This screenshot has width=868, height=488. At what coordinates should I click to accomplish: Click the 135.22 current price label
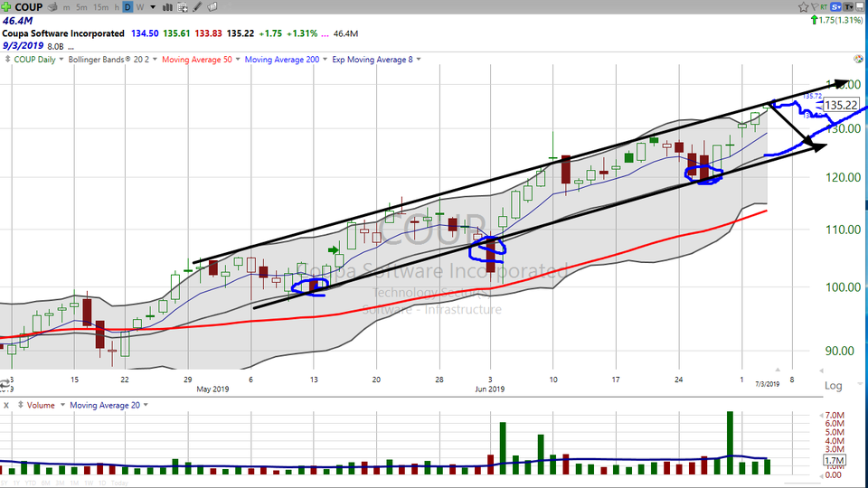(x=841, y=105)
